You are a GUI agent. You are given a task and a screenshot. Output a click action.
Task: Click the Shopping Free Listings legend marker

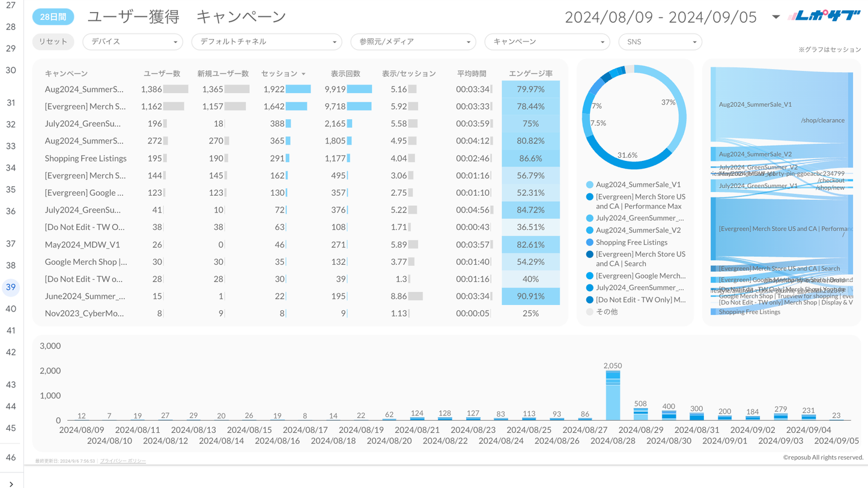point(589,242)
